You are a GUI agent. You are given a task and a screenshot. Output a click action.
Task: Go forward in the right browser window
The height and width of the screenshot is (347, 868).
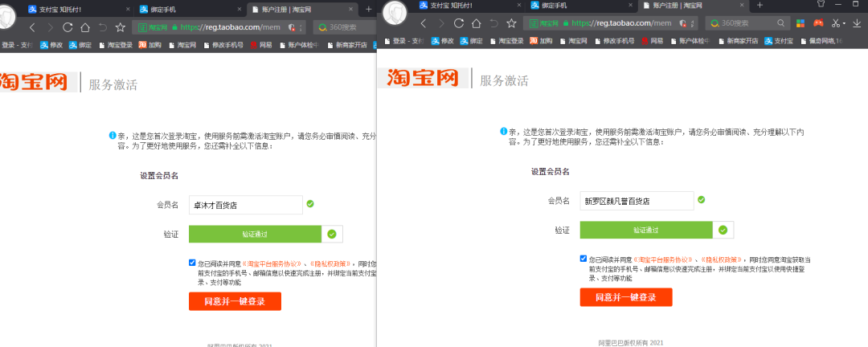coord(441,23)
